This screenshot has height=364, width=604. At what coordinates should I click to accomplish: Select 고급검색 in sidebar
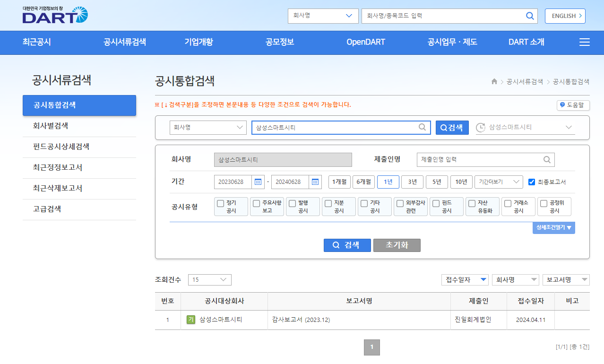tap(79, 209)
